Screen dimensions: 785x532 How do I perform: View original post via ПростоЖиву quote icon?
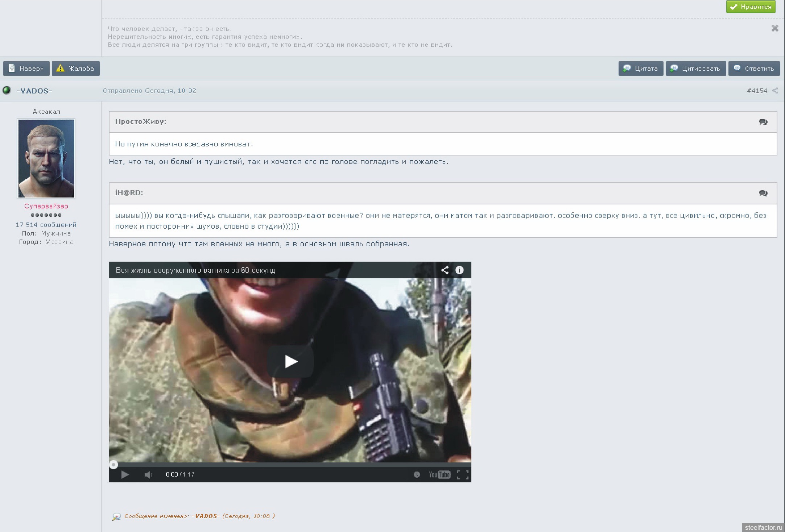click(763, 122)
